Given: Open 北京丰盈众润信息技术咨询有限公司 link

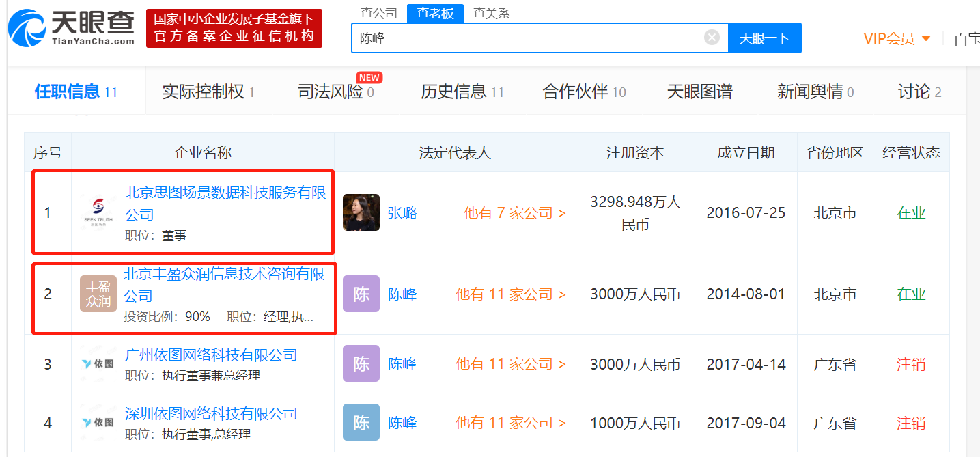Looking at the screenshot, I should pyautogui.click(x=225, y=285).
